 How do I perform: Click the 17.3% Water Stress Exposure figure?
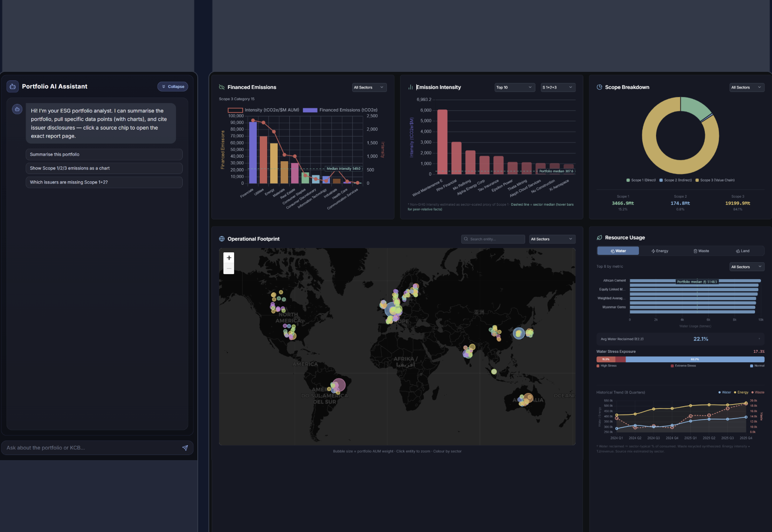759,352
